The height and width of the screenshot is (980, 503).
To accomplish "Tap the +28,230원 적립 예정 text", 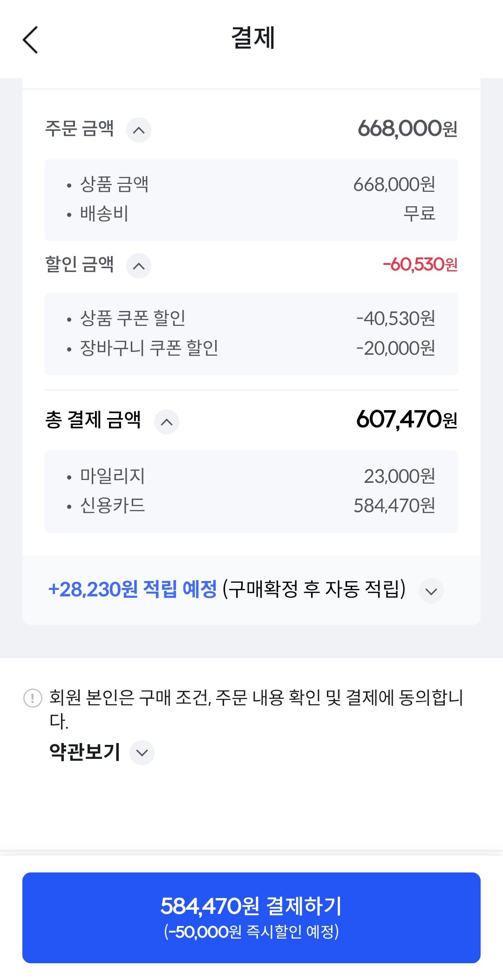I will click(x=132, y=589).
